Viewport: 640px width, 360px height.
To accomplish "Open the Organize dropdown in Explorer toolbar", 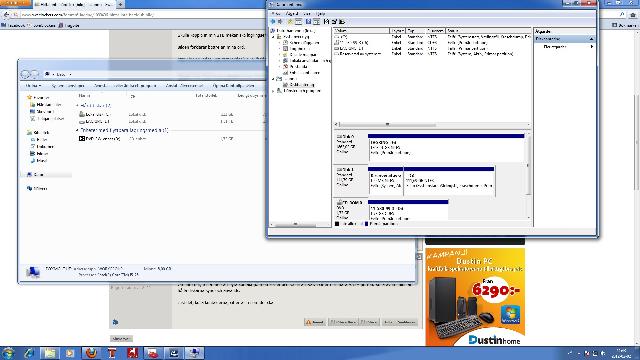I will point(34,86).
